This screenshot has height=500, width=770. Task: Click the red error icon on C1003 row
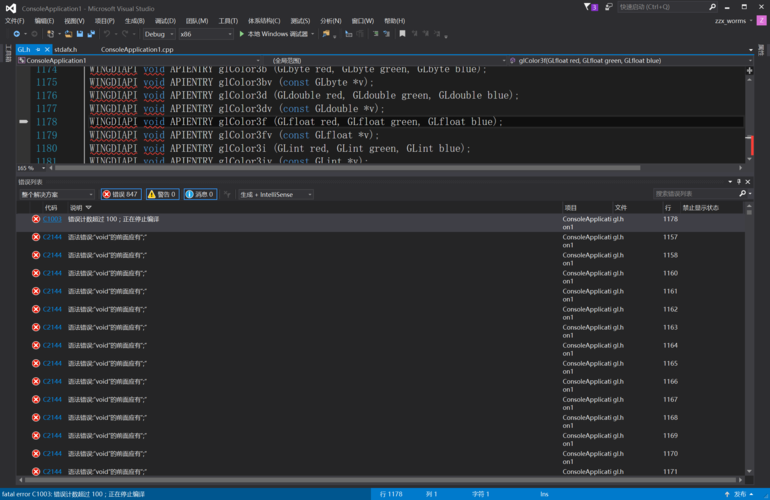point(36,219)
